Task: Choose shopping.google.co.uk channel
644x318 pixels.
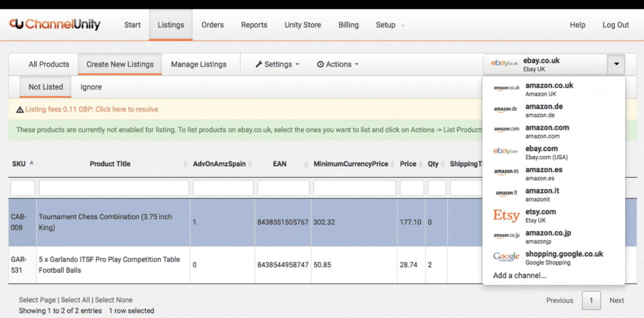Action: [x=554, y=258]
